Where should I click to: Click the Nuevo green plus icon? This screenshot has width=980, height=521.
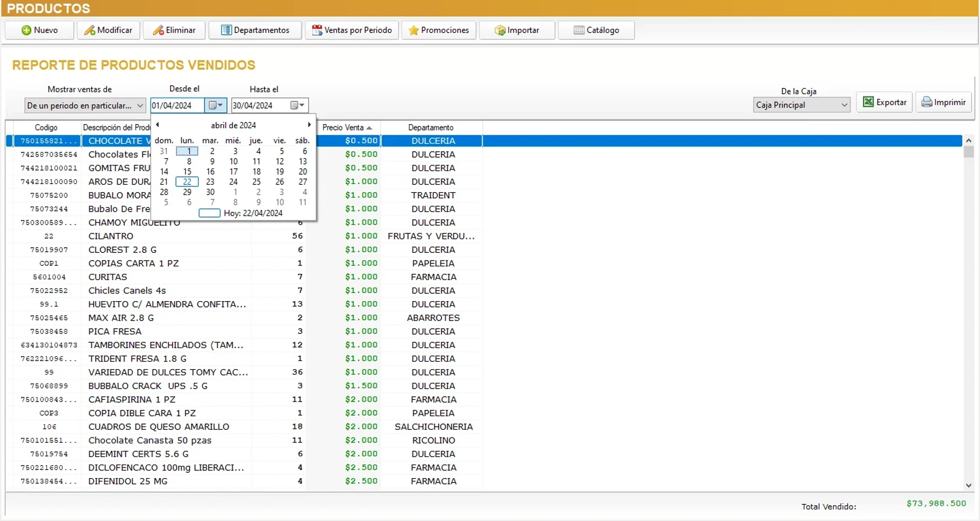click(26, 31)
